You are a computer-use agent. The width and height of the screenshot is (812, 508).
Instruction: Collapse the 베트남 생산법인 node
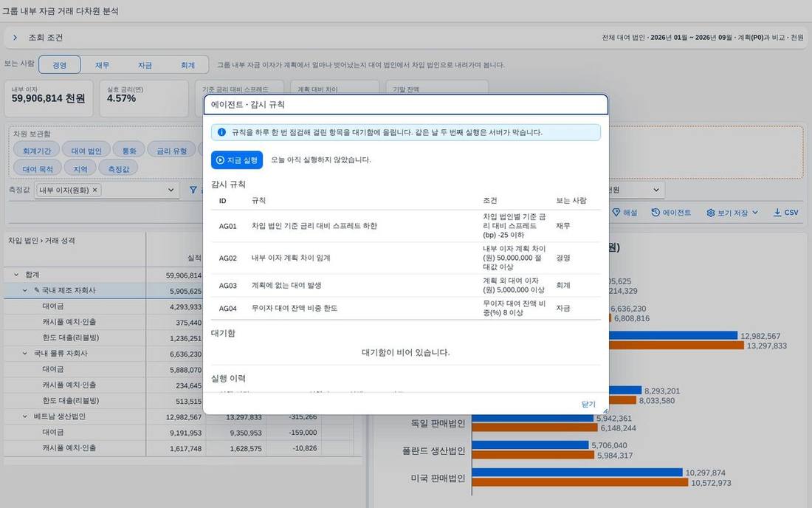click(24, 416)
